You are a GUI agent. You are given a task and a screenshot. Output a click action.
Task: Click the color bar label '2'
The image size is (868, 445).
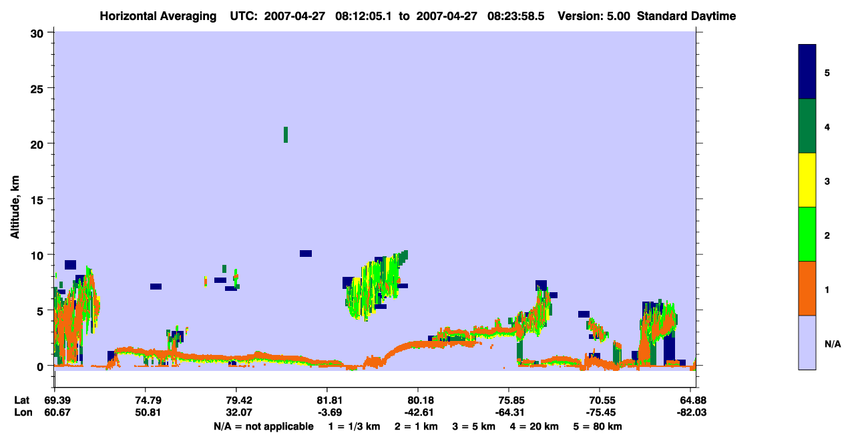(x=827, y=235)
